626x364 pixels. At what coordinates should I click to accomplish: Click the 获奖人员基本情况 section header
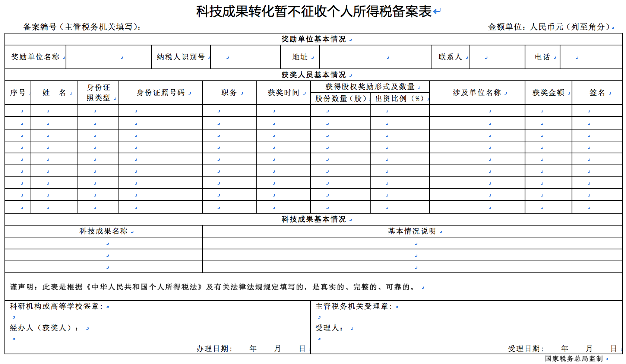[314, 75]
